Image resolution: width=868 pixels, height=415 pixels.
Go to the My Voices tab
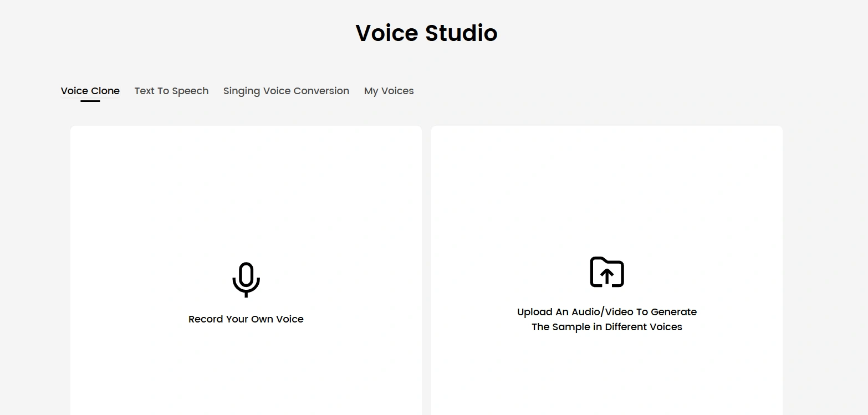pyautogui.click(x=389, y=91)
